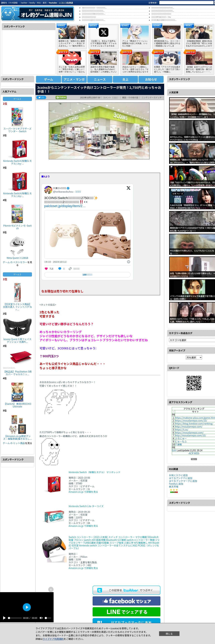Click the reply bubble icon in tweet
Viewport: 215px width, 644px height.
60,269
